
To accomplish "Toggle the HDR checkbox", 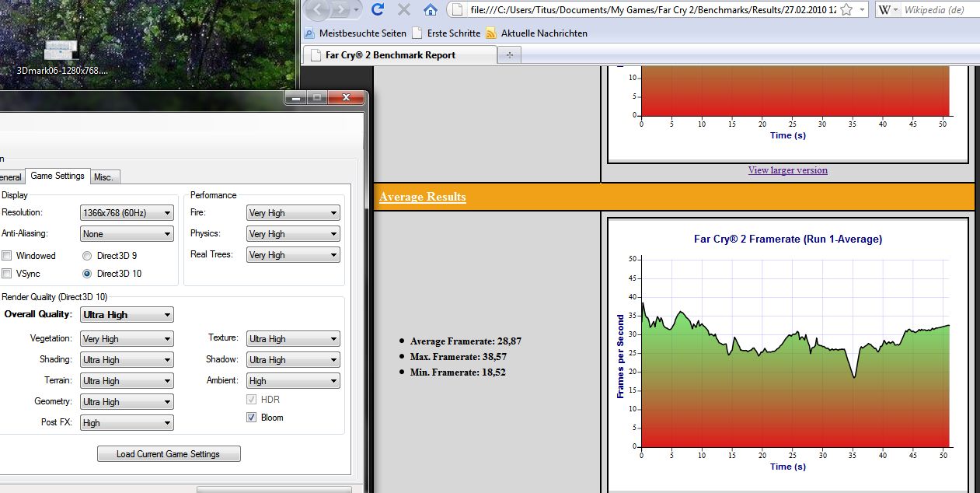I will click(251, 400).
